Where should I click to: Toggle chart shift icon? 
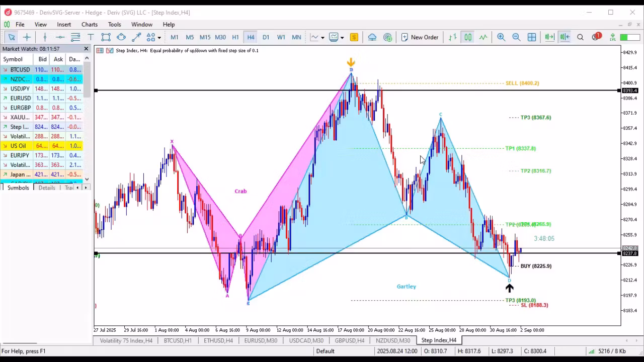click(565, 37)
